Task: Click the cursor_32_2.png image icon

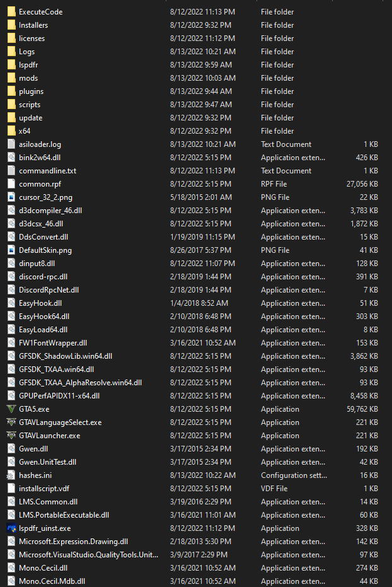Action: pyautogui.click(x=11, y=197)
